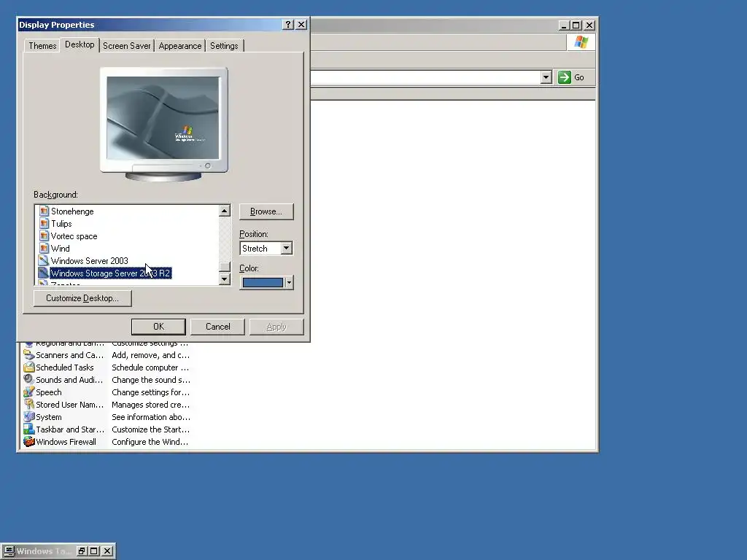The width and height of the screenshot is (747, 560).
Task: Click the Scheduled Tasks icon
Action: [29, 367]
